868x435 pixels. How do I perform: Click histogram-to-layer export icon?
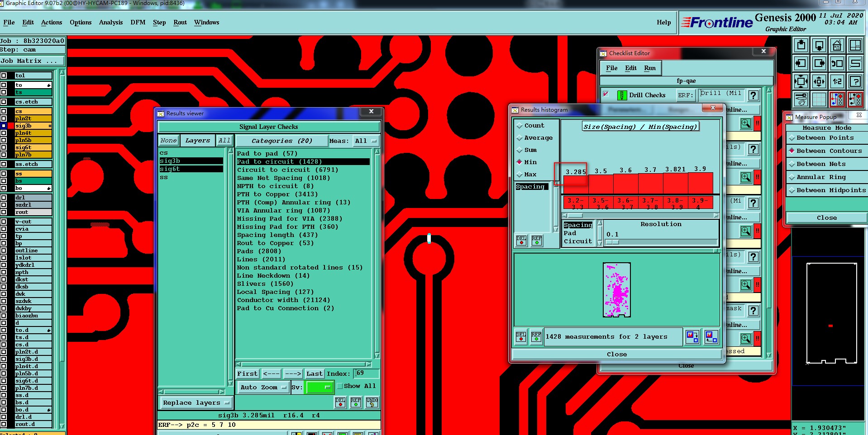[692, 337]
